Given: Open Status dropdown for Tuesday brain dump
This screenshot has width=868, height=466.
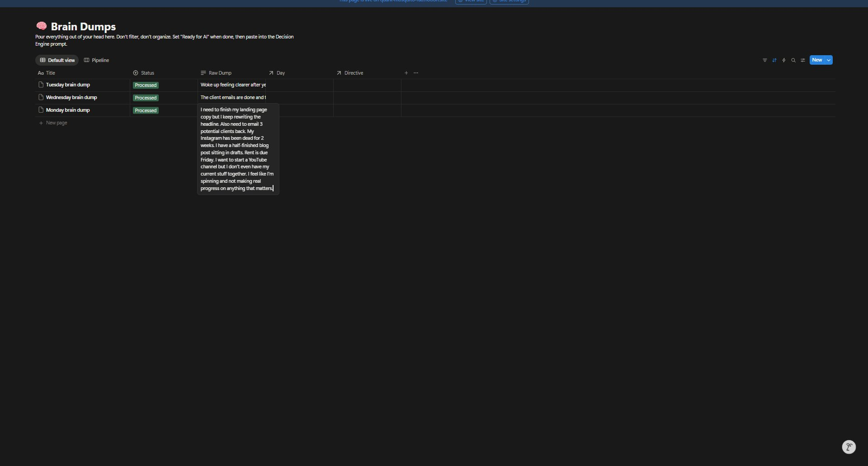Looking at the screenshot, I should point(146,85).
